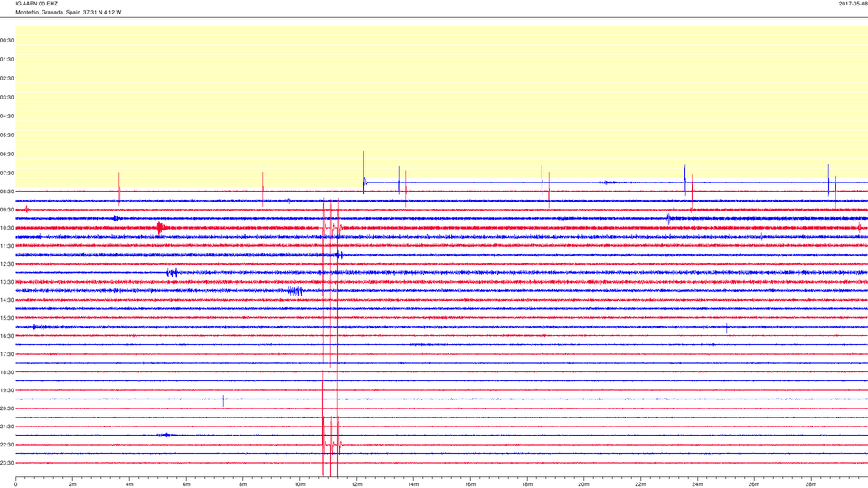Select the 18:30 time label
This screenshot has width=868, height=488.
click(x=7, y=372)
